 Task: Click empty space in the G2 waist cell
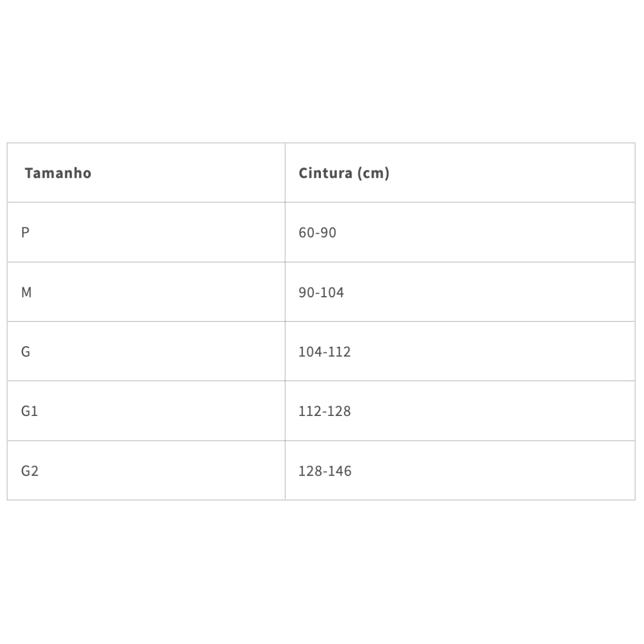(x=494, y=471)
